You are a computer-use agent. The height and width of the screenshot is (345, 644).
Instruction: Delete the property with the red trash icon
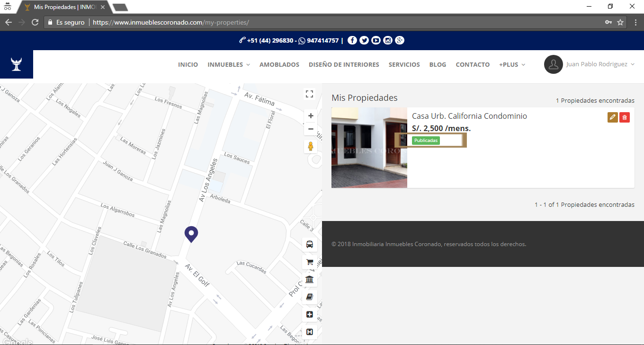[x=625, y=117]
